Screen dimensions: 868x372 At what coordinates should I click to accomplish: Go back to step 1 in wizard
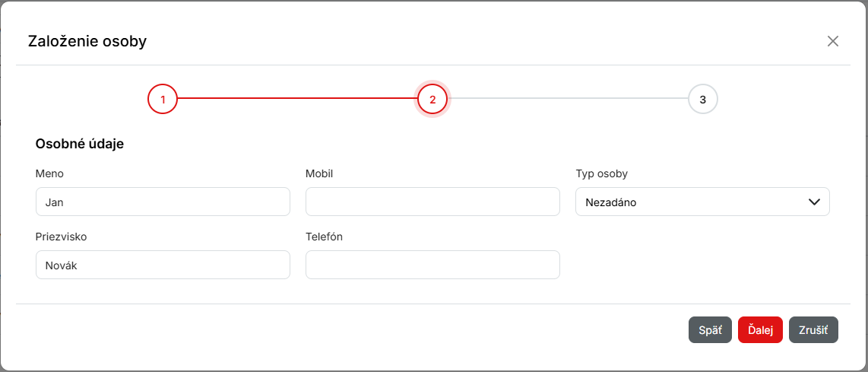coord(163,99)
